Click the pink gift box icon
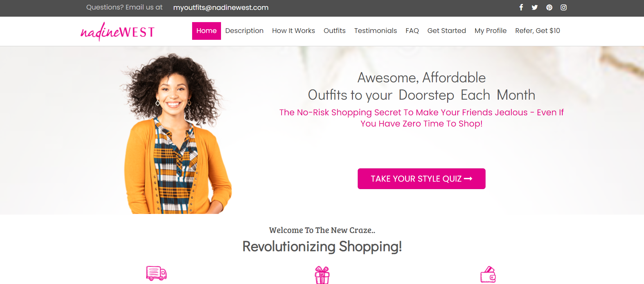This screenshot has width=644, height=284. tap(322, 275)
